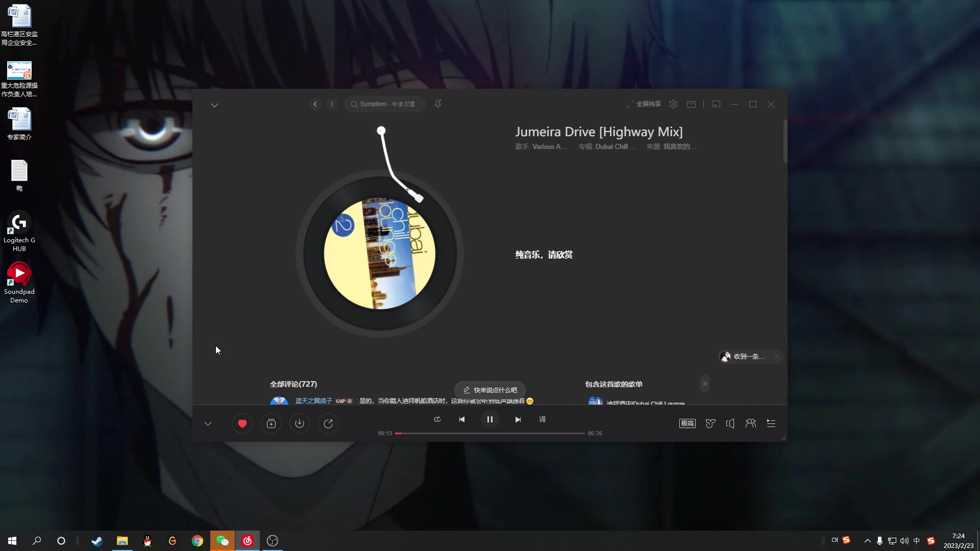The width and height of the screenshot is (980, 551).
Task: Go back to the previous track
Action: [462, 419]
